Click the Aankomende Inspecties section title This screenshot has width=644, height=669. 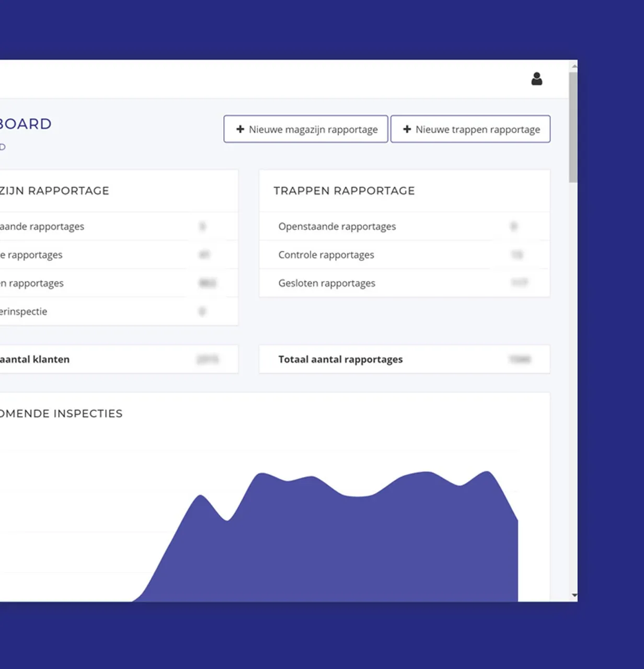[61, 413]
